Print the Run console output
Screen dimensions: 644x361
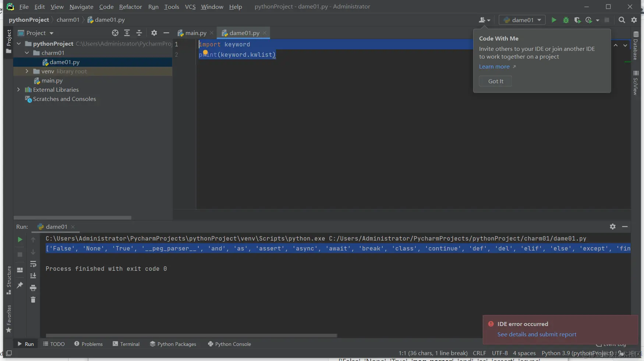(x=33, y=288)
